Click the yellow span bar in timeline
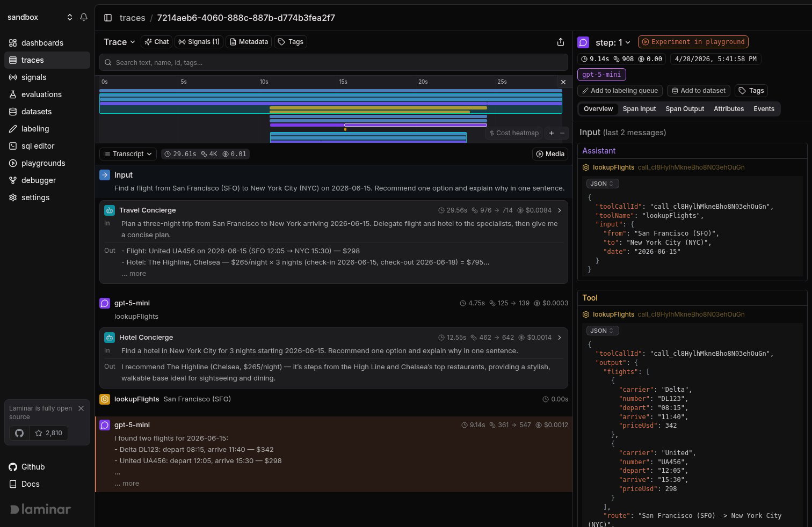 [378, 108]
